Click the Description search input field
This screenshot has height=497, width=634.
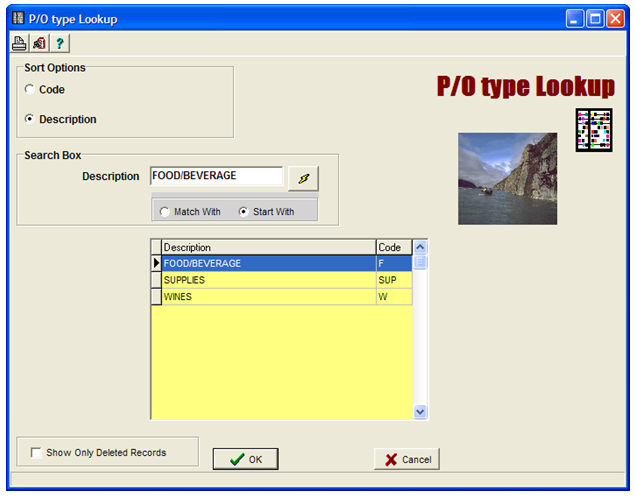coord(216,176)
